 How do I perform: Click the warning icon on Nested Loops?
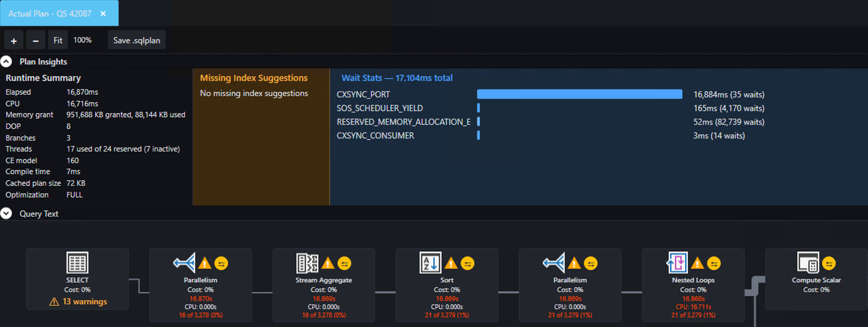[698, 263]
